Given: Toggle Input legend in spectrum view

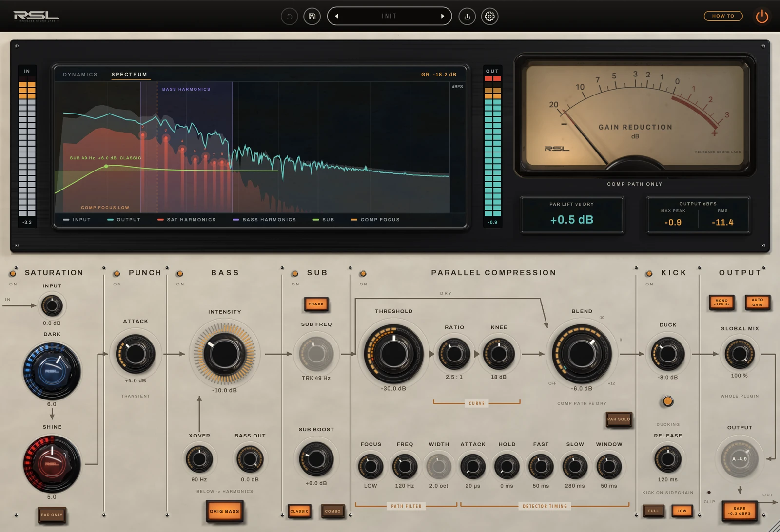Looking at the screenshot, I should tap(77, 220).
